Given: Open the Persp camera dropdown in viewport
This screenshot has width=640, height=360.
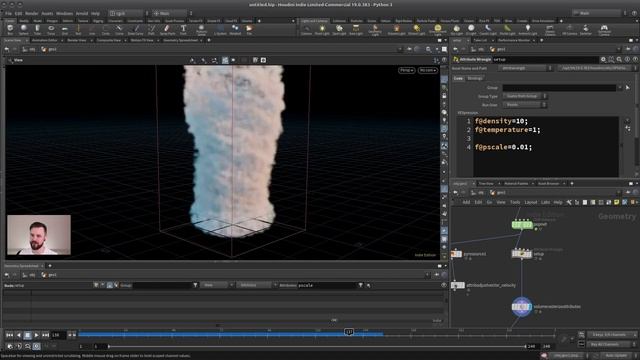Looking at the screenshot, I should [x=406, y=70].
